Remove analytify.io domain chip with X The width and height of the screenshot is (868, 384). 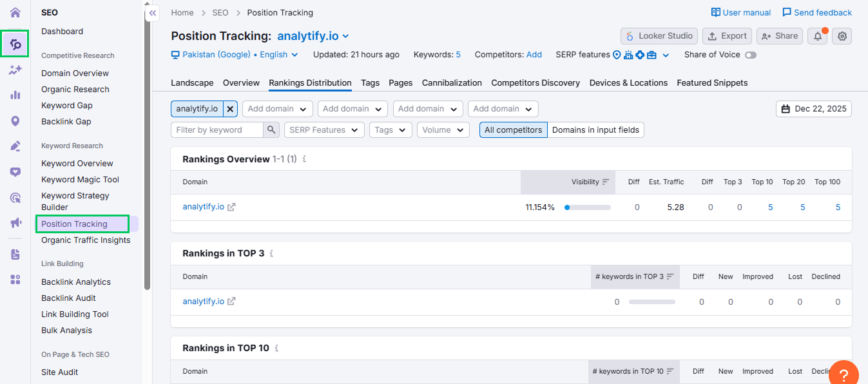tap(230, 109)
